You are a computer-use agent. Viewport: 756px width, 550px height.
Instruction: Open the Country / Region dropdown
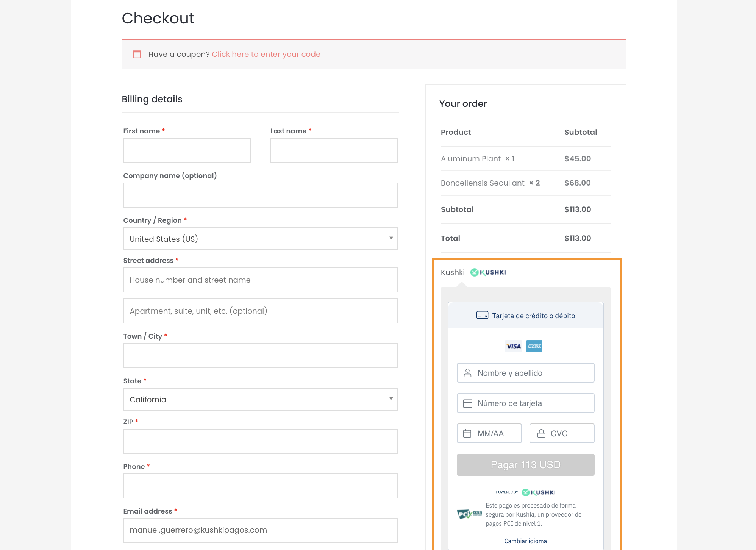260,239
